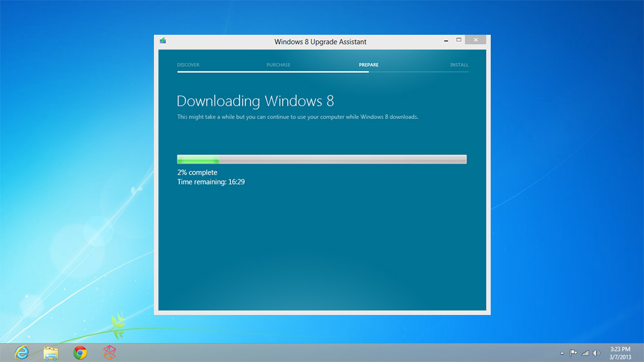Open the red geometric app in taskbar
This screenshot has height=362, width=644.
109,352
